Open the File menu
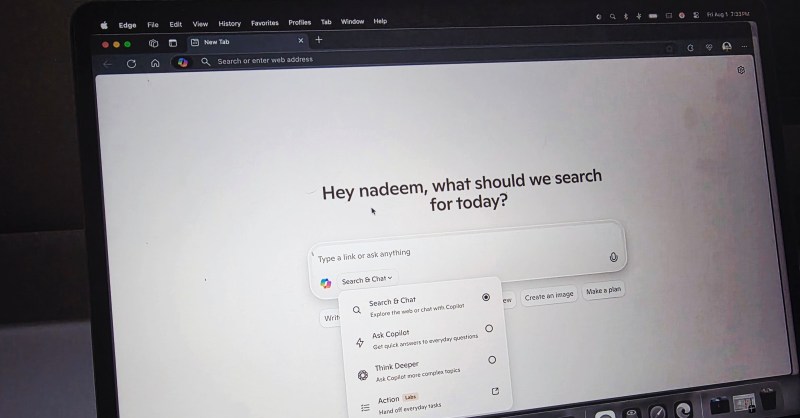The width and height of the screenshot is (800, 418). 153,24
